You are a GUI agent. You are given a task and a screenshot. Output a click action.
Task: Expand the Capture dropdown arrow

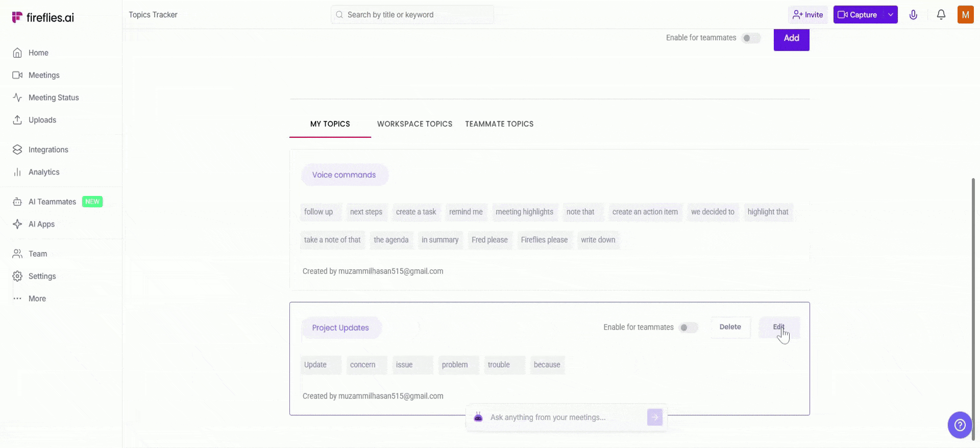coord(890,15)
